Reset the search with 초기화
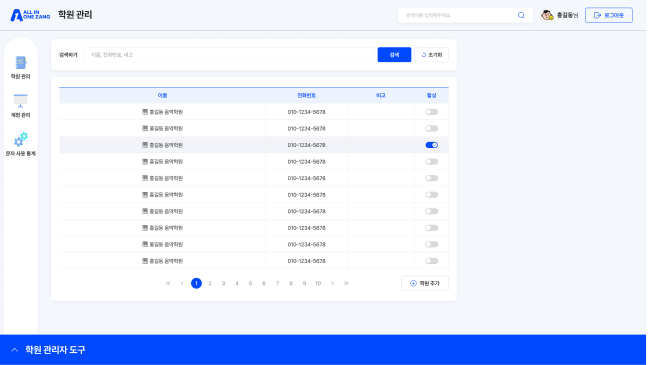649x365 pixels. pos(431,55)
